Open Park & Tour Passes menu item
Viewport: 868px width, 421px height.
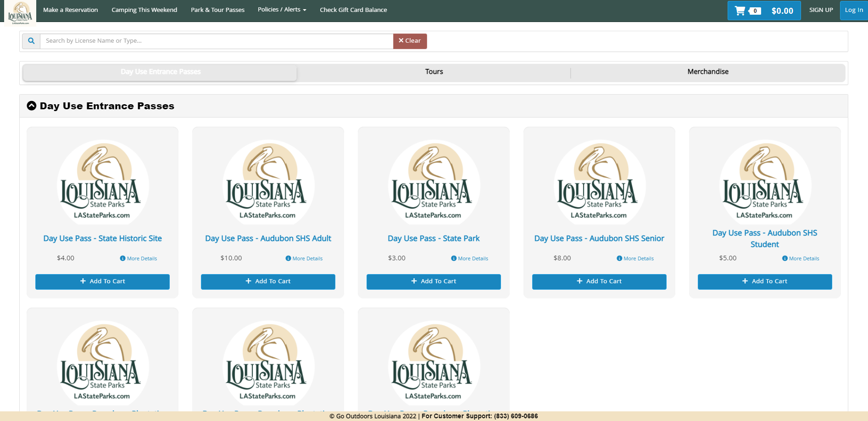[x=218, y=10]
